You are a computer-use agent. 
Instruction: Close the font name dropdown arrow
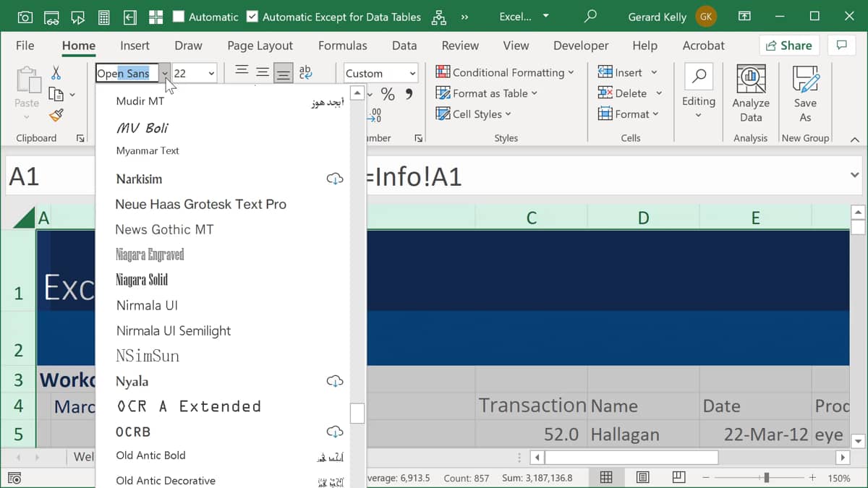[165, 73]
